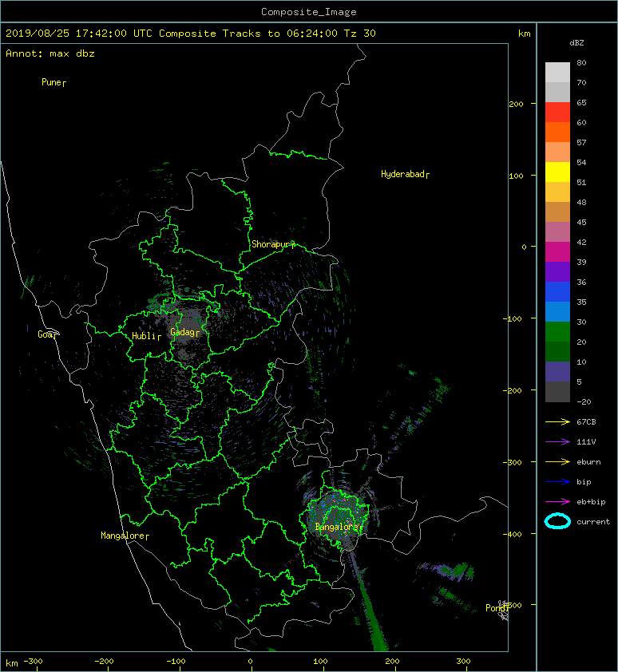
Task: Pick the blue bip arrow in legend
Action: pyautogui.click(x=557, y=482)
